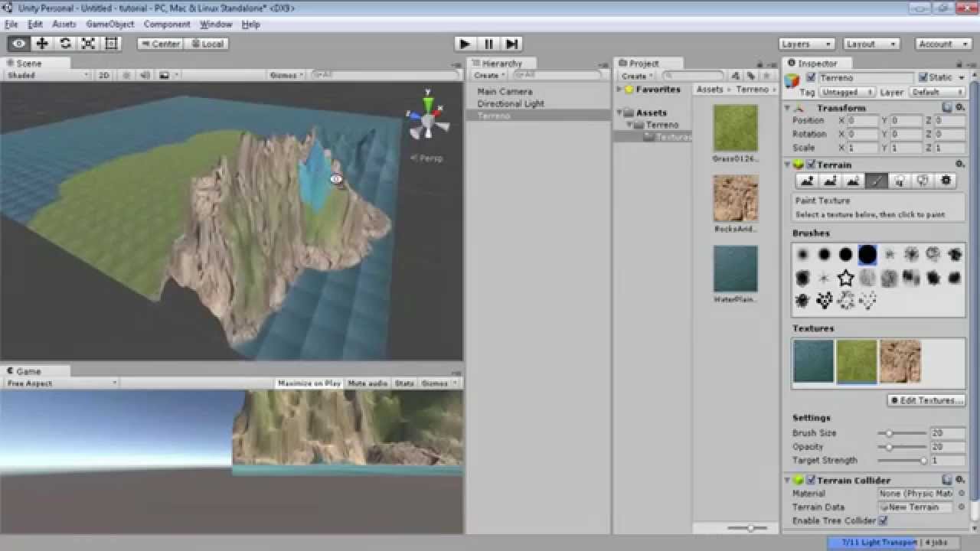Select the Raise/Lower Terrain tool
980x551 pixels.
coord(807,181)
